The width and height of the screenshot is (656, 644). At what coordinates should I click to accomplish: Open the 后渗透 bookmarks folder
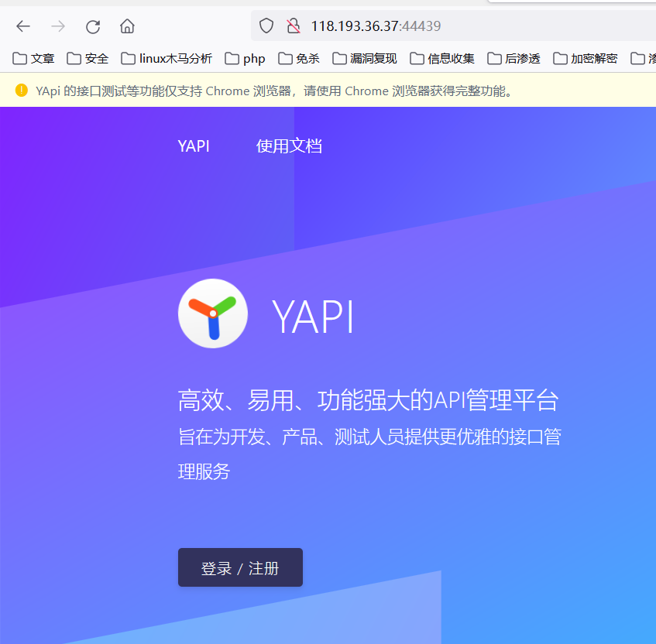coord(513,59)
